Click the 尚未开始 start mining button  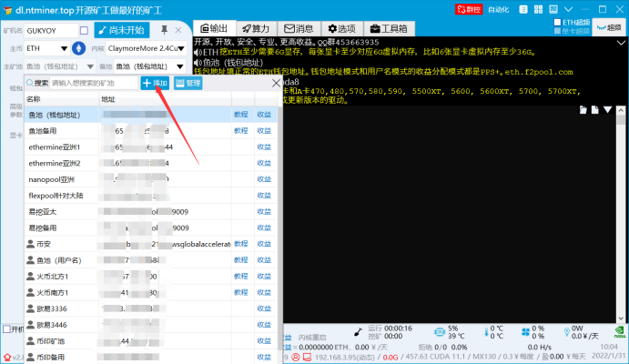(124, 30)
